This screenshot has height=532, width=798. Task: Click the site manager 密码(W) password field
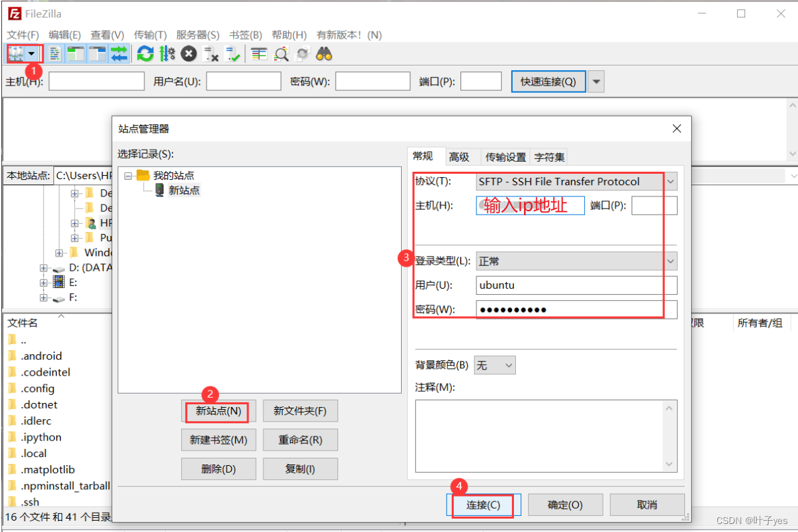[x=577, y=309]
